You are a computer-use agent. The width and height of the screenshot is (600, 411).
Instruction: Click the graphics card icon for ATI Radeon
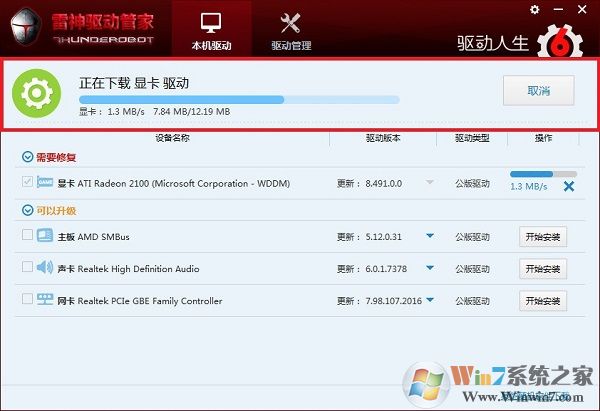(x=45, y=182)
